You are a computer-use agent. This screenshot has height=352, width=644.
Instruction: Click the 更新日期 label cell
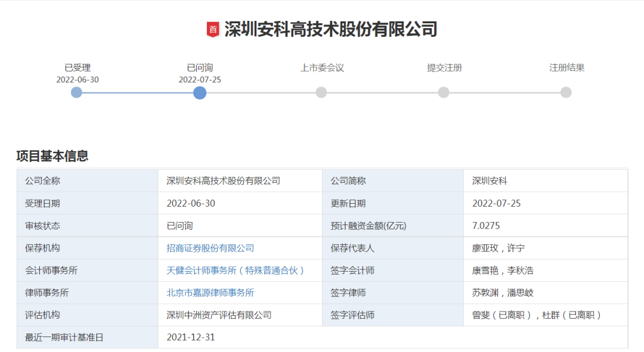point(393,203)
